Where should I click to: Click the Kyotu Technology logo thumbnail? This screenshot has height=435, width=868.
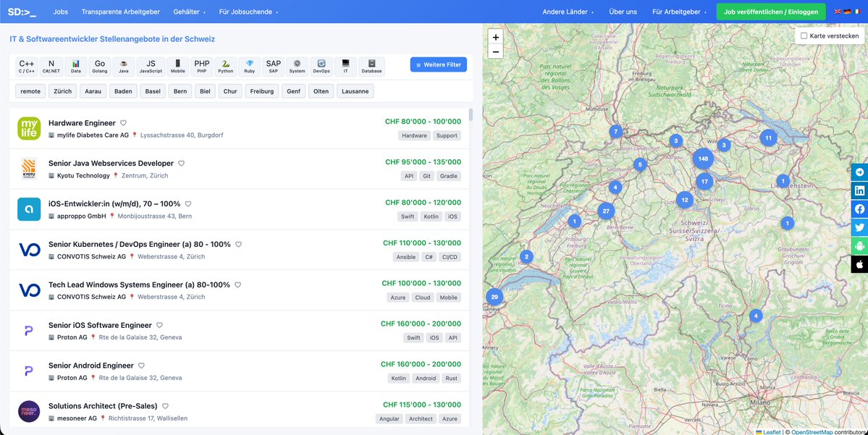[29, 169]
